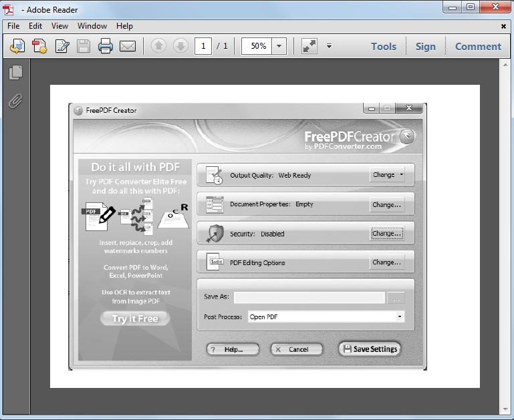
Task: Click the Post Process Open PDF dropdown
Action: point(326,317)
